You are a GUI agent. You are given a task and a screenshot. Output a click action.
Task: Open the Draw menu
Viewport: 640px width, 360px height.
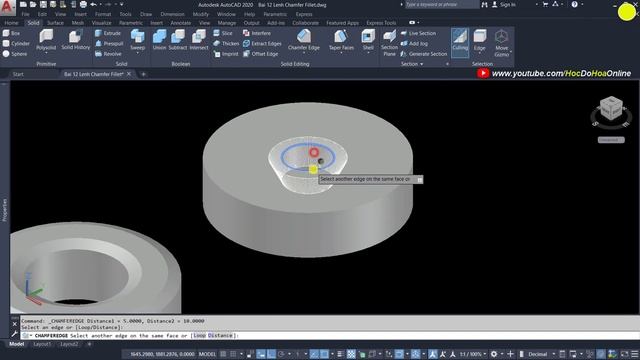click(x=146, y=14)
